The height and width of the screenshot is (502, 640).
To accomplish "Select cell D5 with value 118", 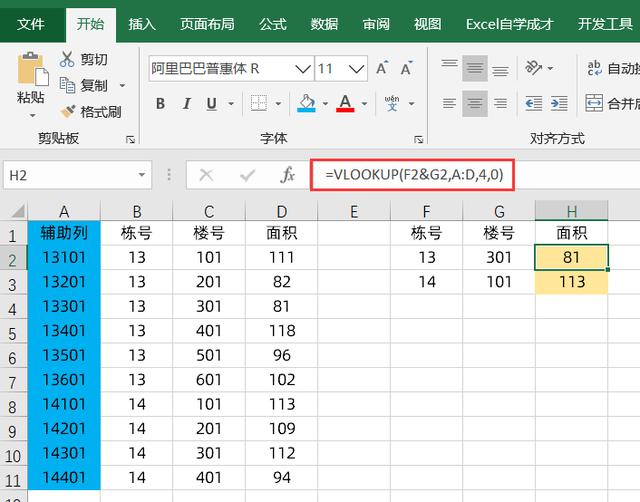I will [x=282, y=331].
